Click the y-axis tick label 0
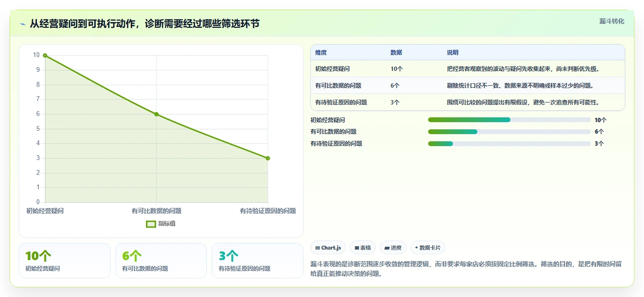The width and height of the screenshot is (644, 297). (x=38, y=202)
